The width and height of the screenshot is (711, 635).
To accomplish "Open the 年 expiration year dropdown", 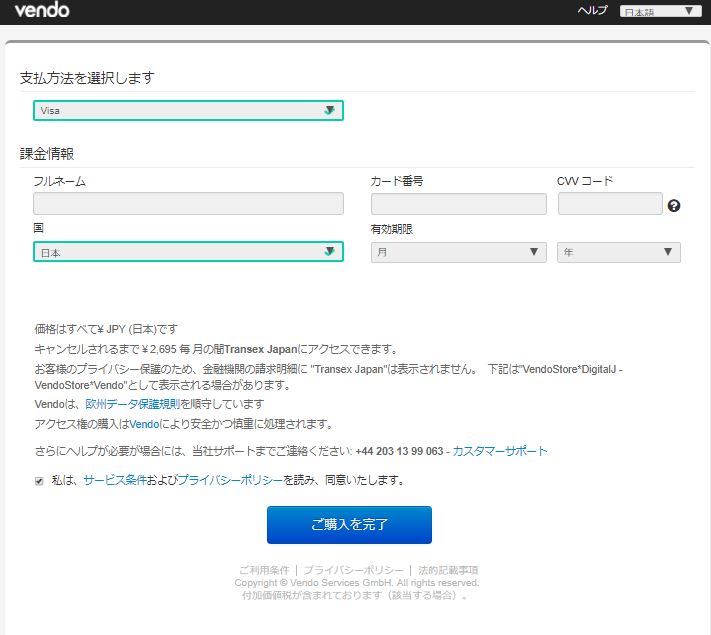I will click(619, 252).
